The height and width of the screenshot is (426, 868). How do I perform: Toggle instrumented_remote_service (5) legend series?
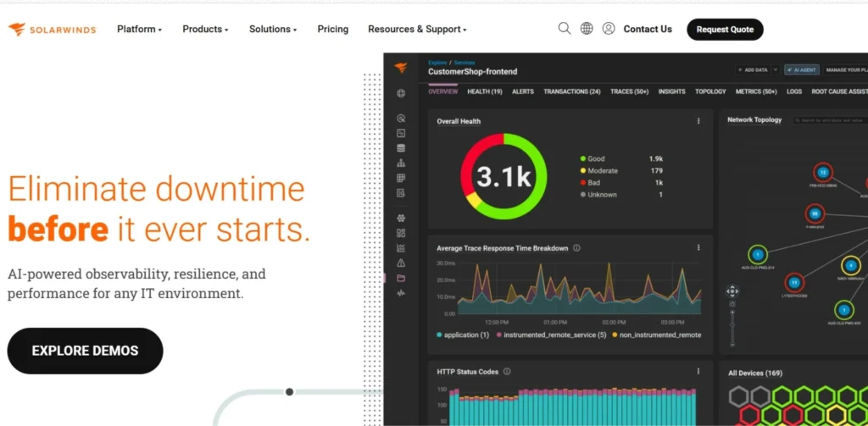coord(551,335)
